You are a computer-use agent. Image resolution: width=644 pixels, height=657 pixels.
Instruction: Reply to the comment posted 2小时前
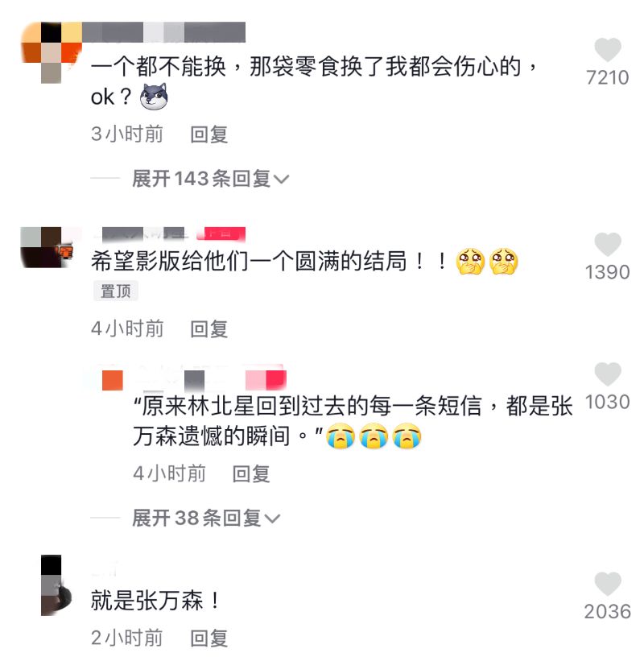tap(208, 638)
